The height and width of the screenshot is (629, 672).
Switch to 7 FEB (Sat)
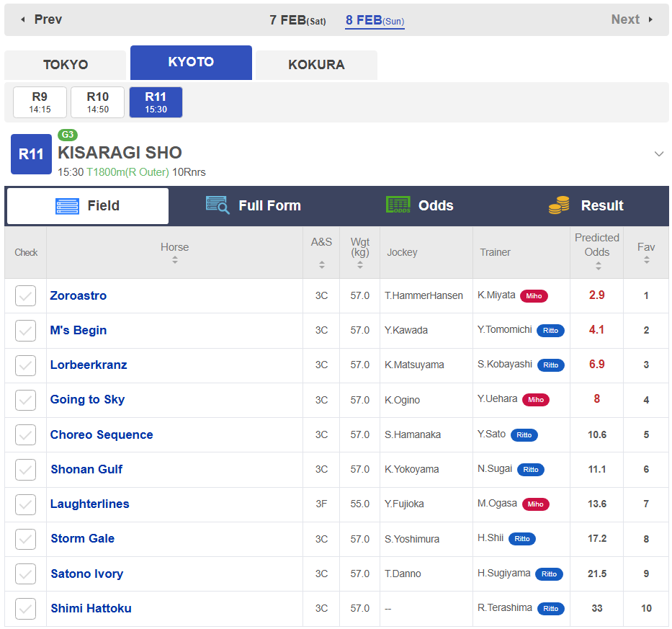[x=297, y=20]
